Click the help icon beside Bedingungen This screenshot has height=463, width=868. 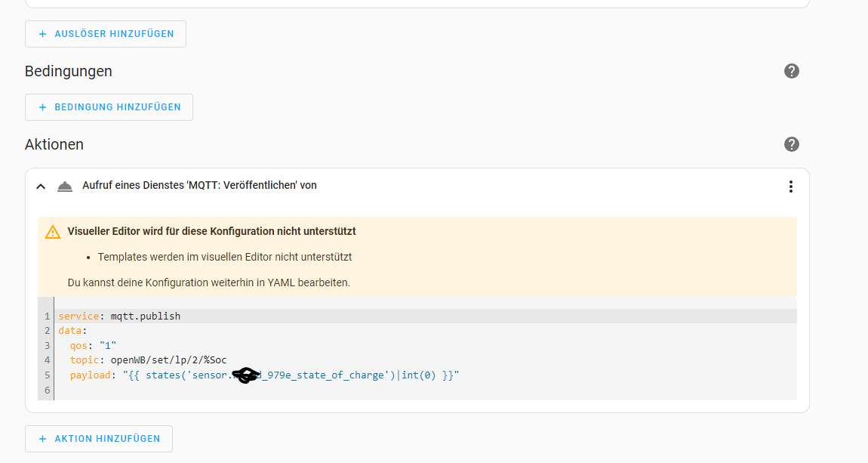pos(791,71)
